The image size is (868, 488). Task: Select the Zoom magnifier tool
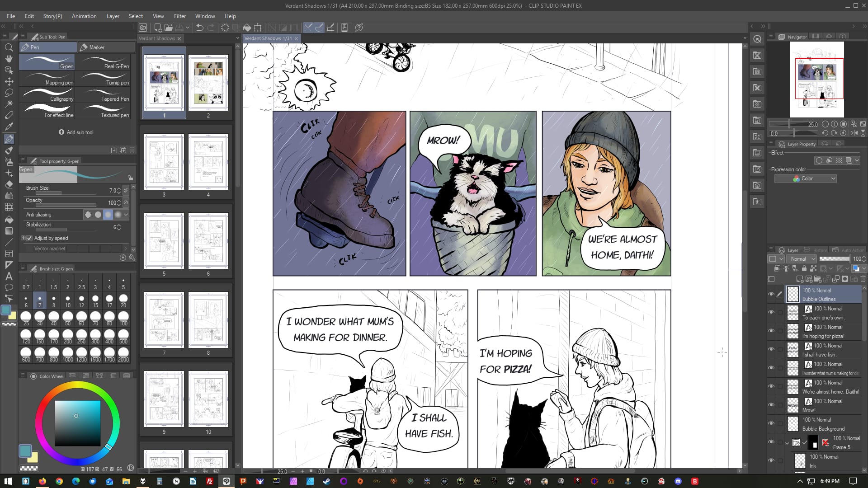pos(9,47)
